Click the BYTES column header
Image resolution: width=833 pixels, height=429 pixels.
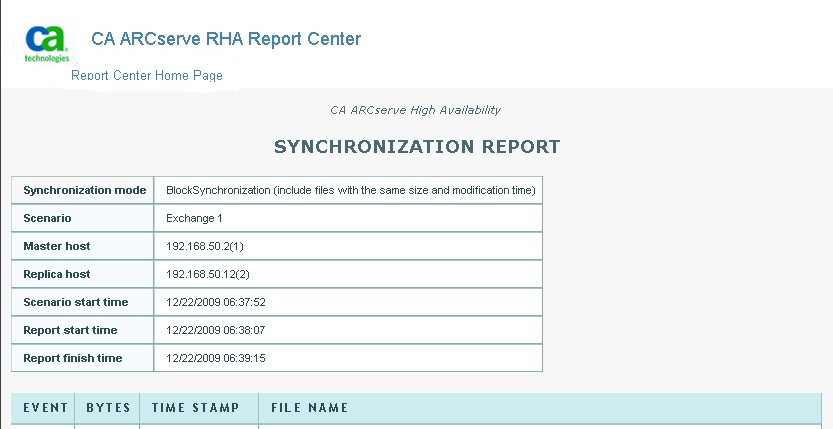click(x=108, y=408)
